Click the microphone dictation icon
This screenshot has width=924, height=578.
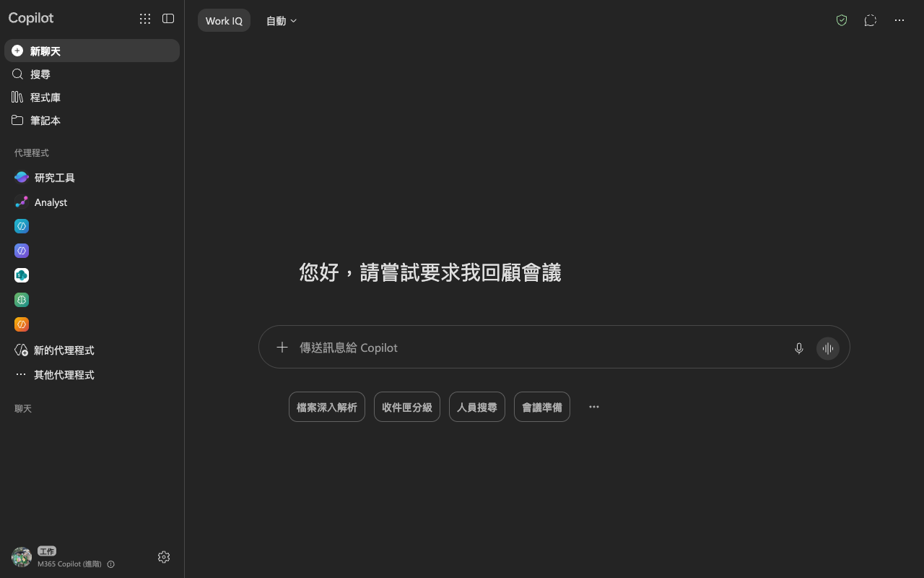799,348
